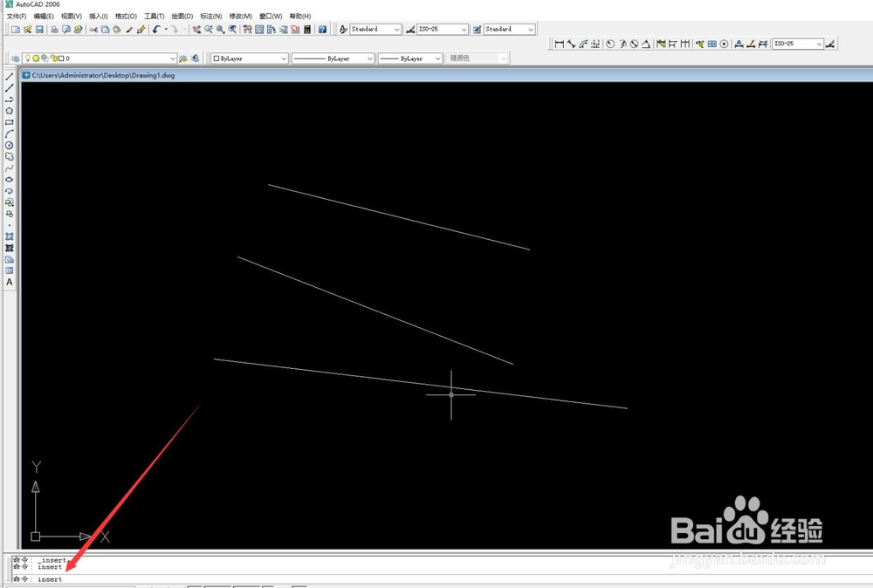This screenshot has height=588, width=873.
Task: Click the Linear dimension tool
Action: (559, 44)
